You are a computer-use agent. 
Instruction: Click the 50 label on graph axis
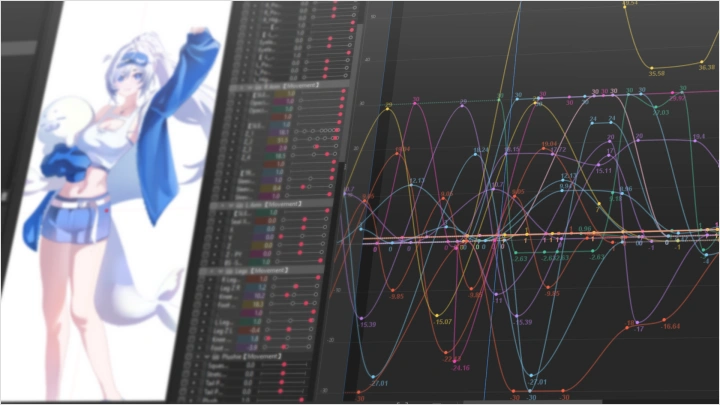pyautogui.click(x=373, y=17)
